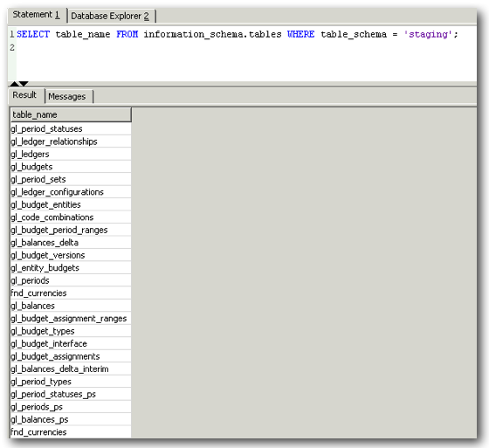Select the gl_periods row
Viewport: 489px width, 448px height.
click(x=71, y=280)
